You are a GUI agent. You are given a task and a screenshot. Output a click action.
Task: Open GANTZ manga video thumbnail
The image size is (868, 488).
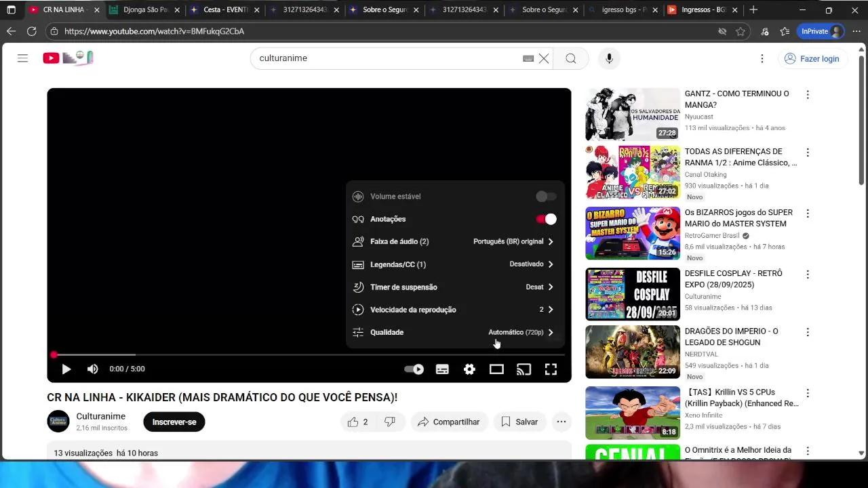633,114
